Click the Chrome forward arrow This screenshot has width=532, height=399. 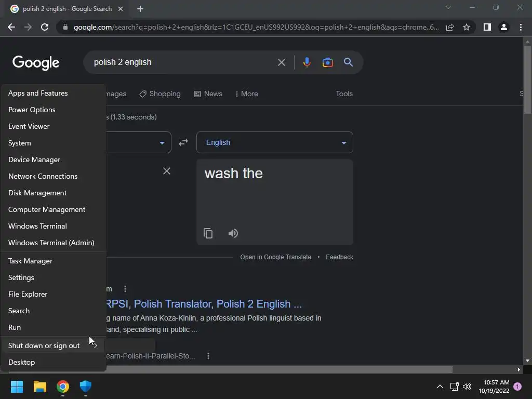click(28, 27)
